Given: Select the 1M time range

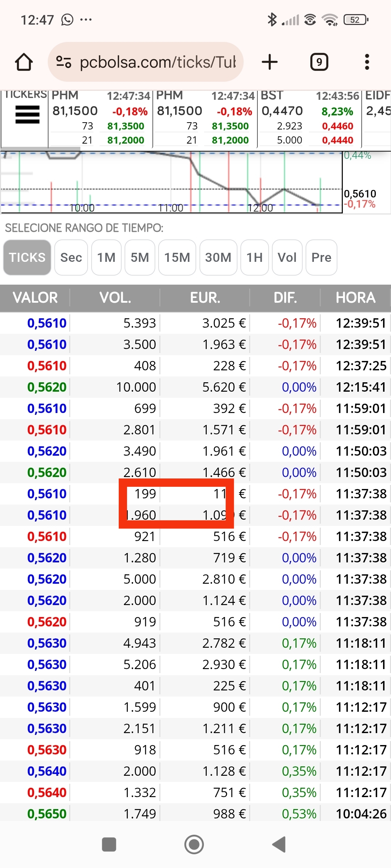Looking at the screenshot, I should tap(106, 258).
